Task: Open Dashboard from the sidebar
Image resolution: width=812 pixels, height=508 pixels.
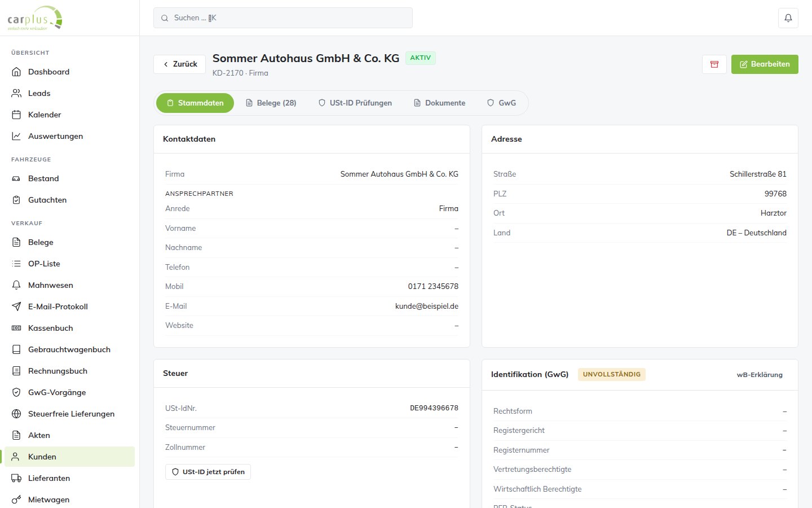Action: tap(69, 72)
